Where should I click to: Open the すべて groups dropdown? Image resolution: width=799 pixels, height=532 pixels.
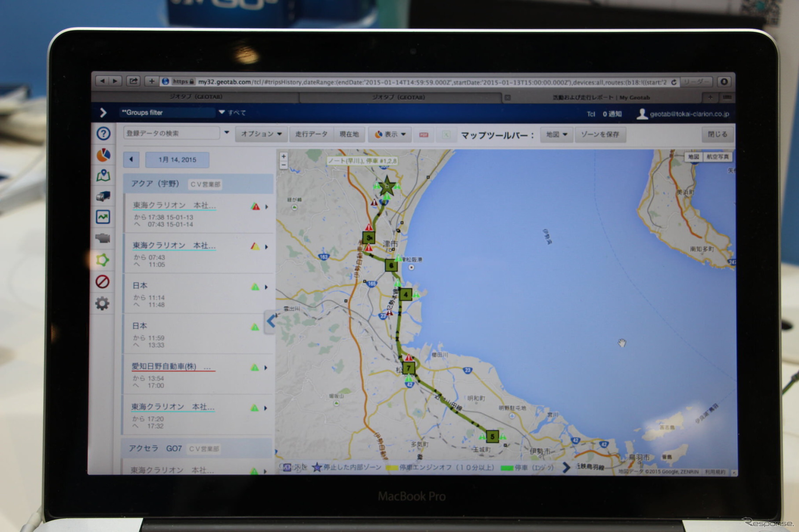click(x=232, y=113)
